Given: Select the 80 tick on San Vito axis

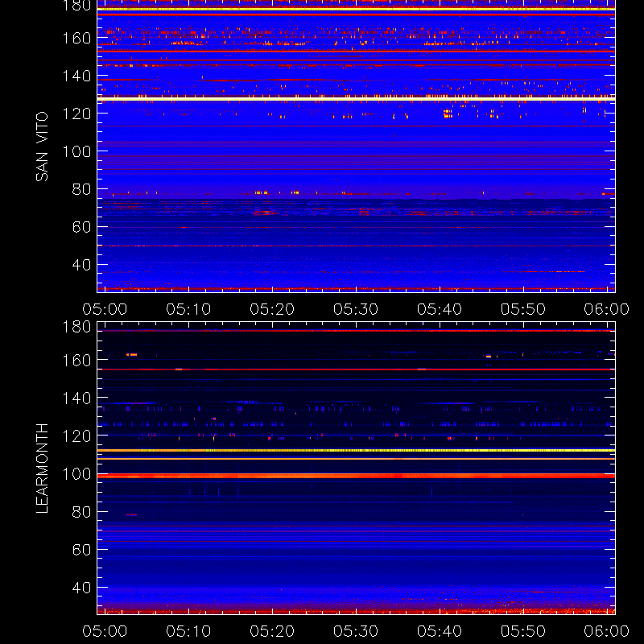Looking at the screenshot, I should [81, 189].
